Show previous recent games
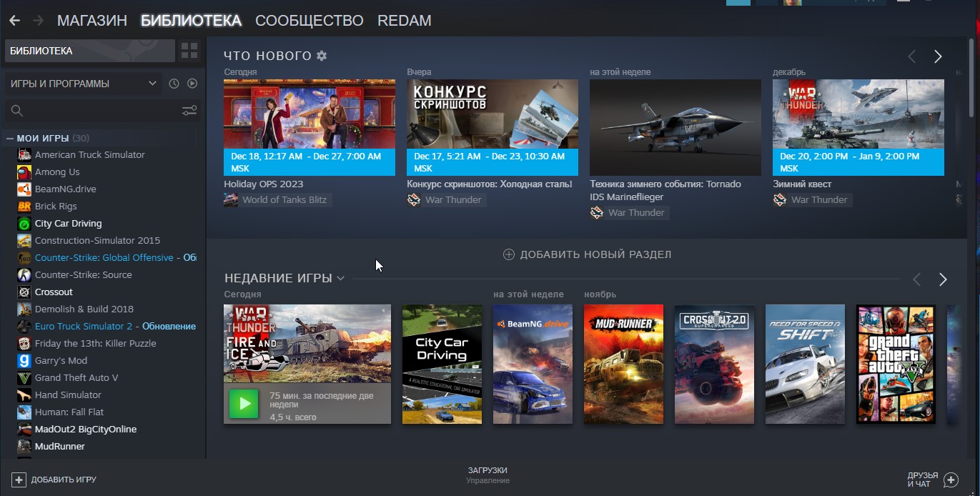 pos(917,279)
